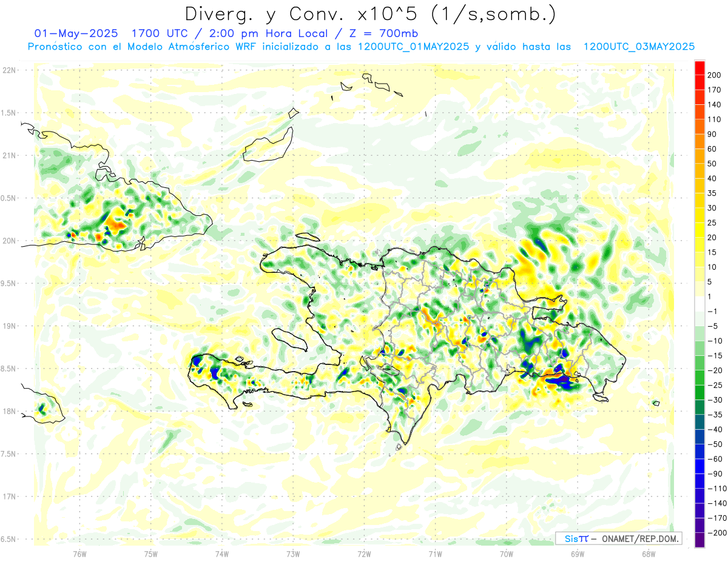728x562 pixels.
Task: Click the '-200' colorbar label
Action: click(x=716, y=532)
